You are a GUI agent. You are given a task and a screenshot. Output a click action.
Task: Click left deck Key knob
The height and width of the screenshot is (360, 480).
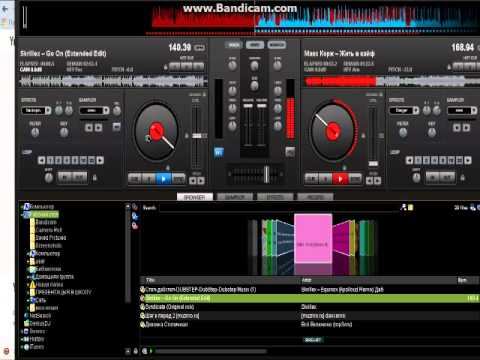coord(64,132)
